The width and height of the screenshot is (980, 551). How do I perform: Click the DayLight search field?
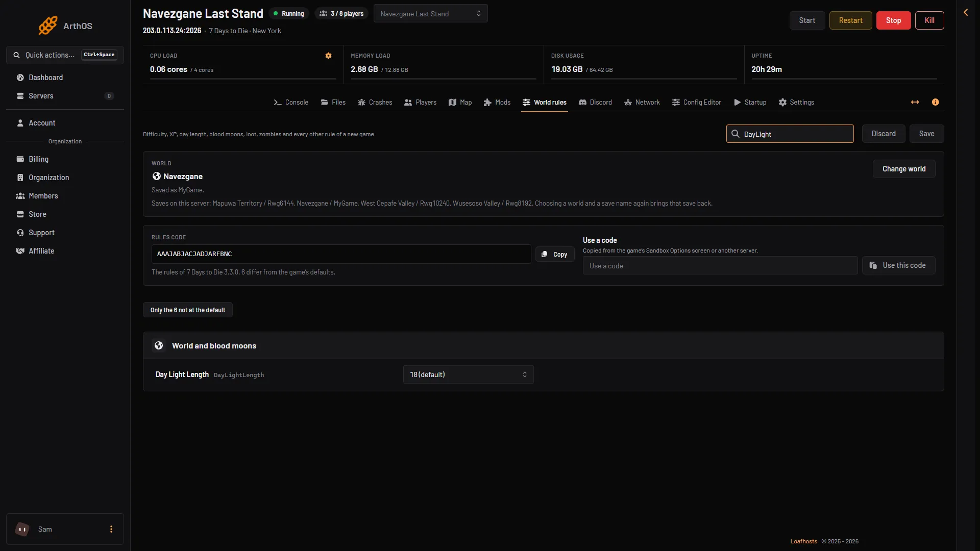[x=790, y=134]
